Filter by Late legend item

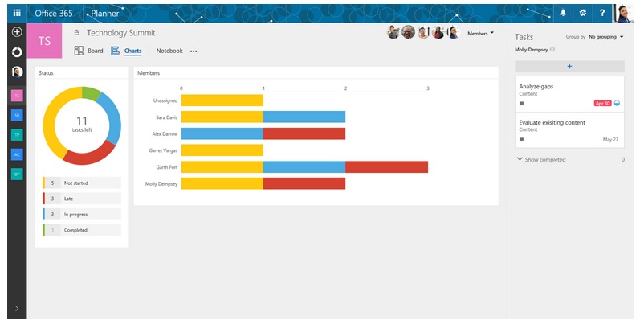pos(82,199)
